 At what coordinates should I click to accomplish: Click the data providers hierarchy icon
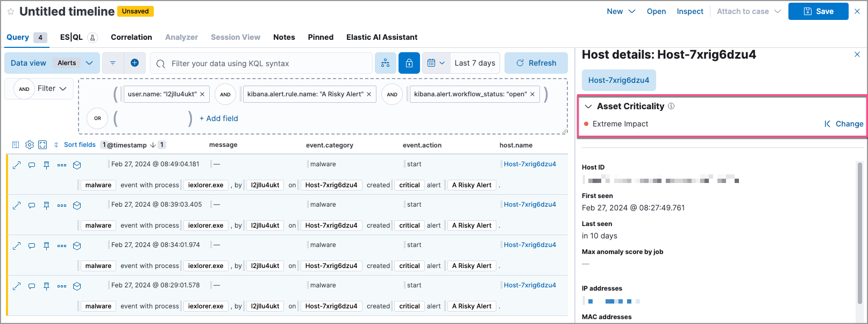[386, 63]
